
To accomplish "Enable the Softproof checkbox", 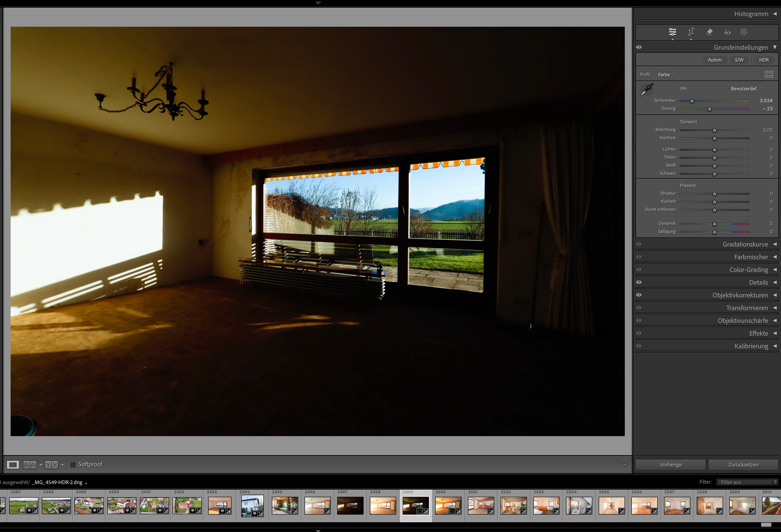I will click(73, 465).
